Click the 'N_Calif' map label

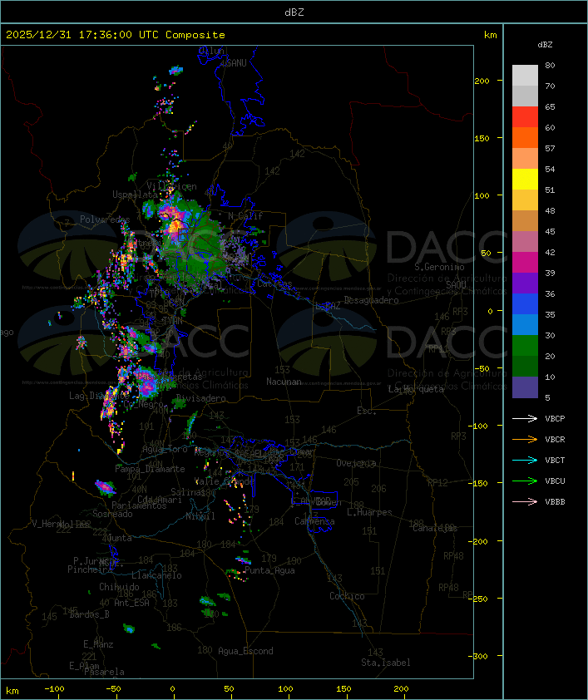(245, 216)
